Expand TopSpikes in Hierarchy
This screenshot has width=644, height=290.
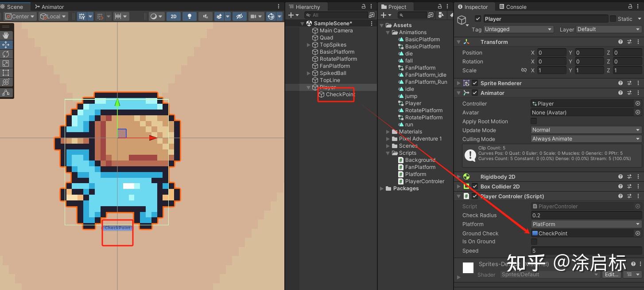click(x=309, y=45)
